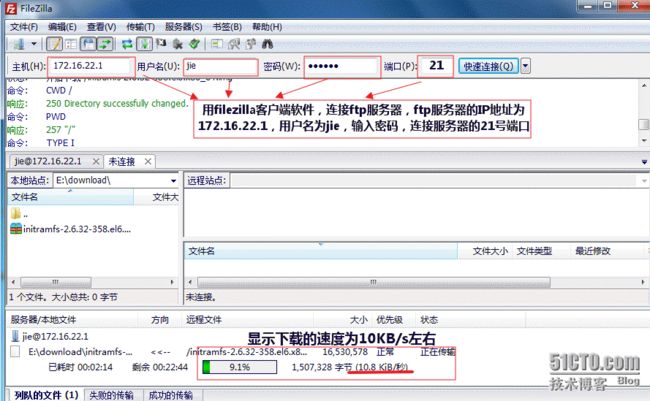
Task: Open 编辑(E) menu
Action: tap(62, 27)
